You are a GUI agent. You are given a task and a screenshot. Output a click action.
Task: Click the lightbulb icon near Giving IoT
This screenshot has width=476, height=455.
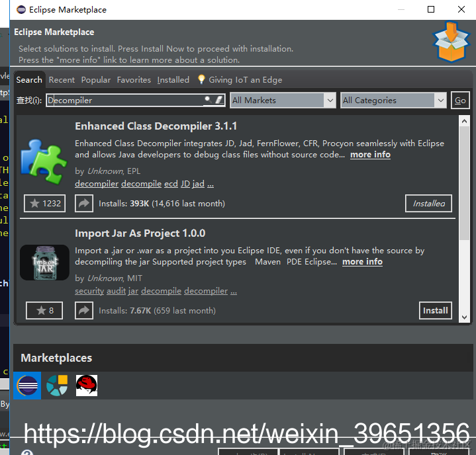(201, 79)
